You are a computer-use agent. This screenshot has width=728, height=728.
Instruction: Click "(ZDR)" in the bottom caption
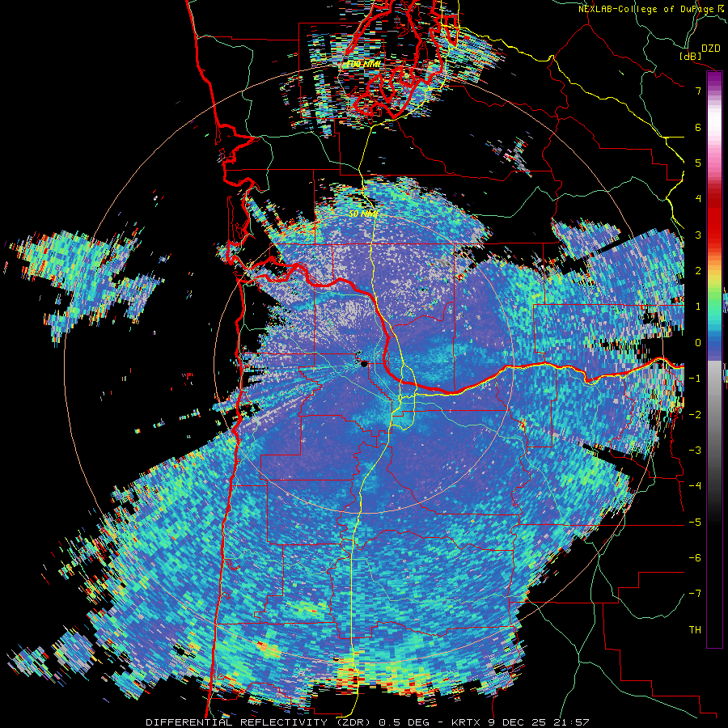tap(353, 722)
